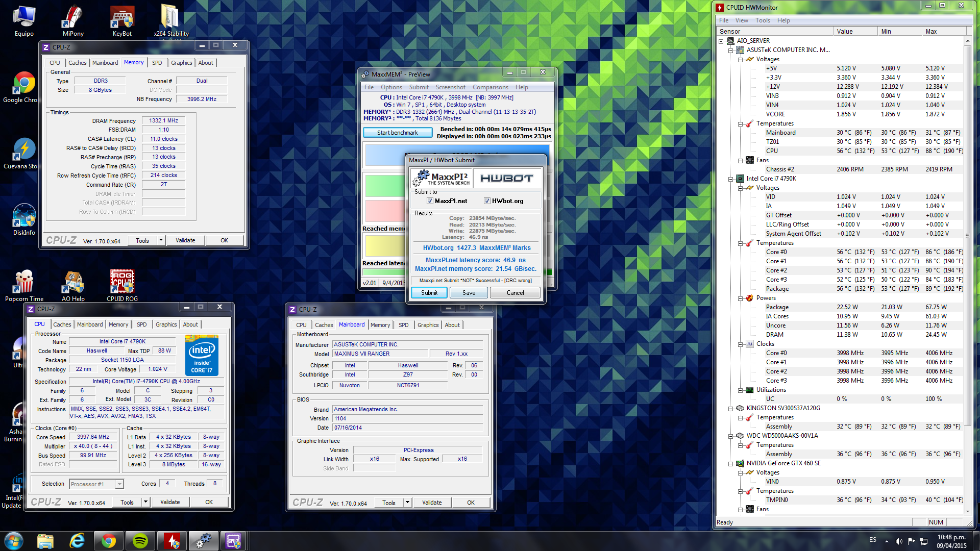Open Graphics tab in CPU tab CPU-Z window
980x551 pixels.
tap(166, 324)
